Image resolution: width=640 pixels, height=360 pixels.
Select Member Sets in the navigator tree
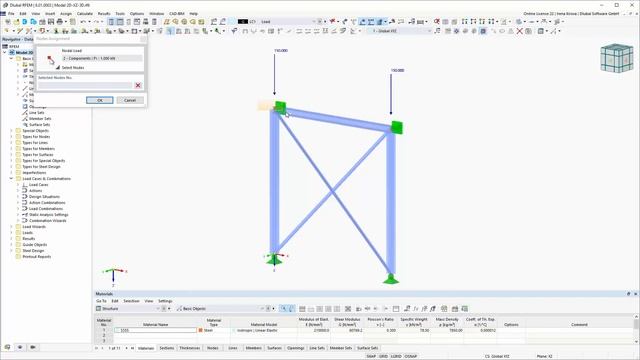coord(40,119)
